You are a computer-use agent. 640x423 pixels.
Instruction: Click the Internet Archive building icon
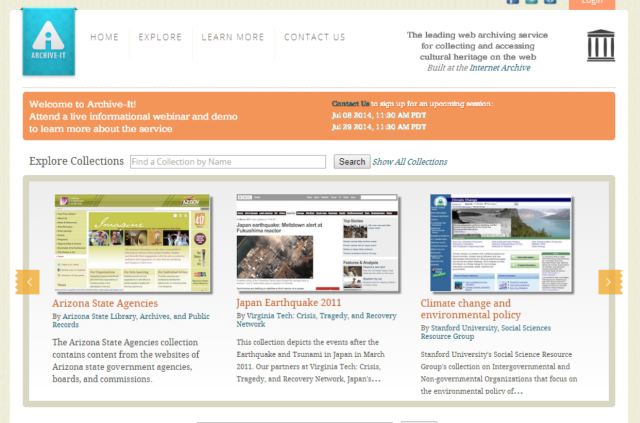tap(601, 45)
